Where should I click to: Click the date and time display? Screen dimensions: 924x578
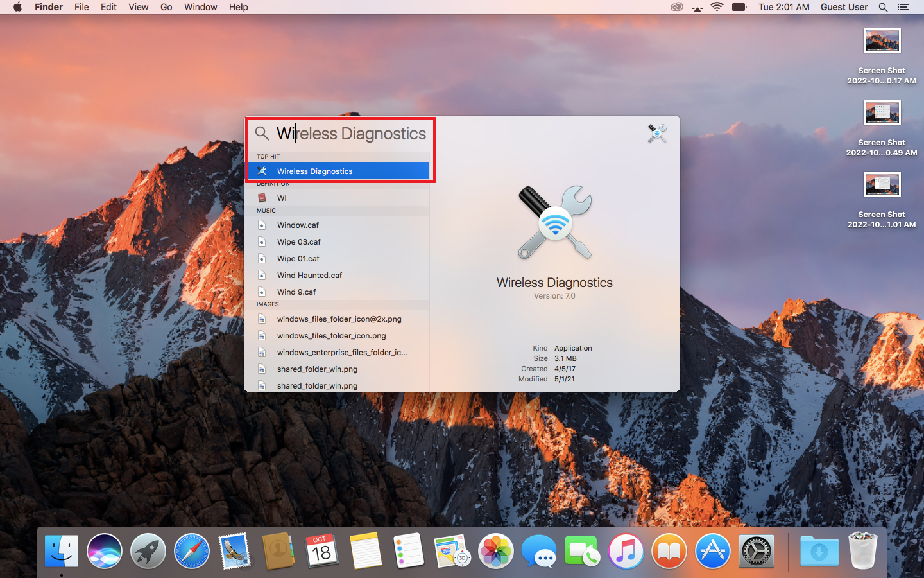click(x=784, y=7)
